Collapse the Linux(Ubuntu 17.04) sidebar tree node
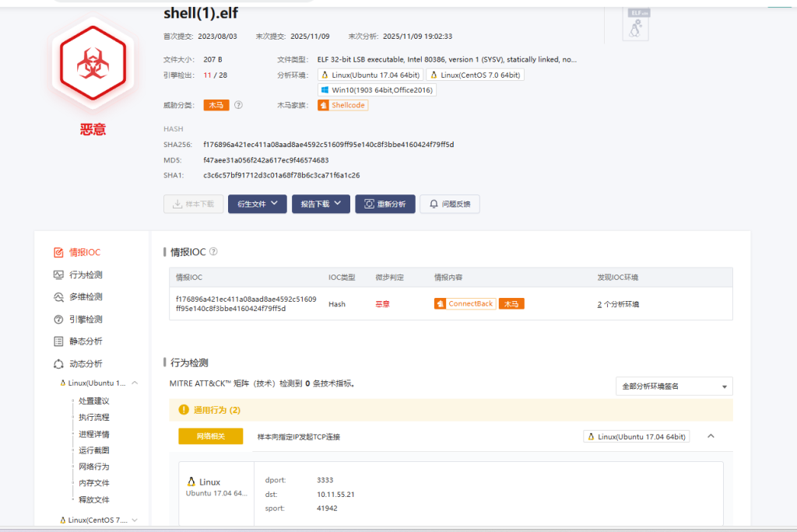This screenshot has height=532, width=797. (x=135, y=383)
